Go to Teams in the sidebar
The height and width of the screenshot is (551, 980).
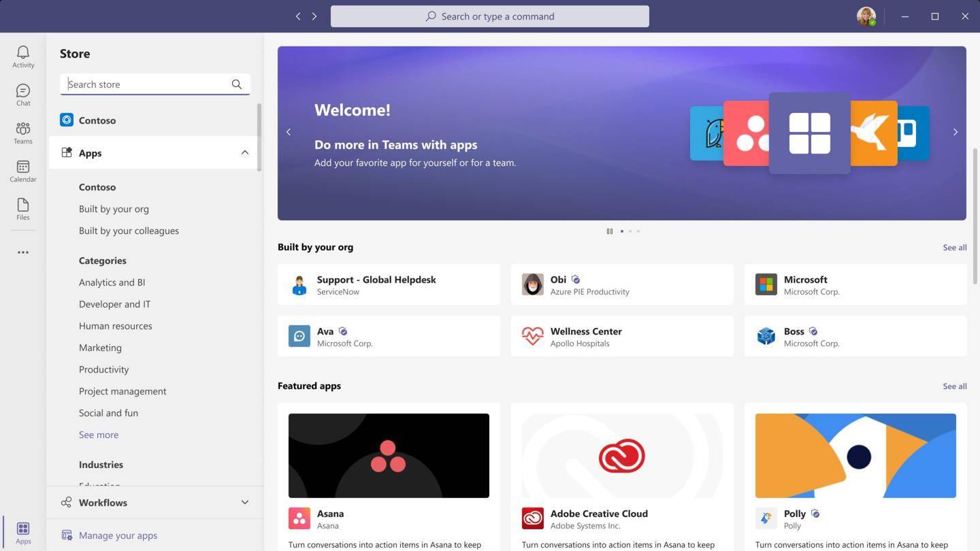click(22, 132)
